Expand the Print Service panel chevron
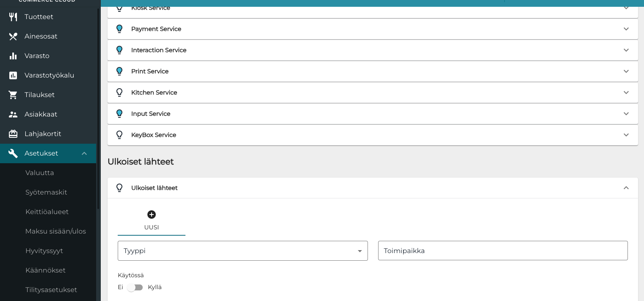The width and height of the screenshot is (644, 301). [626, 71]
